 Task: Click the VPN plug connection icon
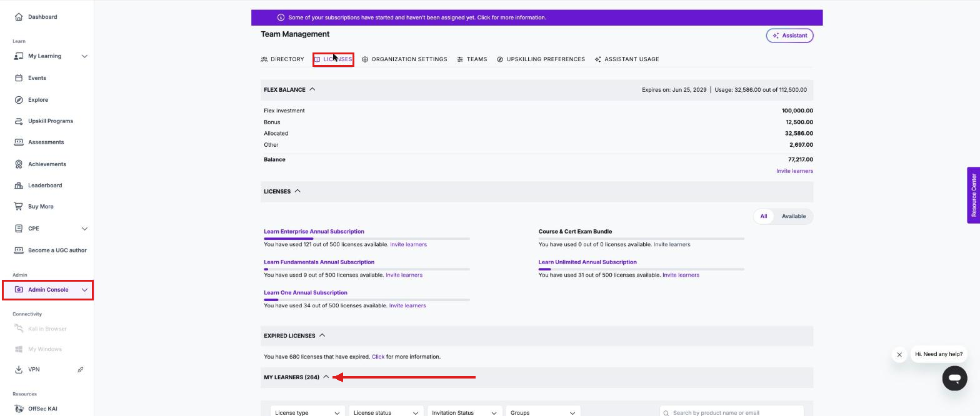click(x=81, y=370)
